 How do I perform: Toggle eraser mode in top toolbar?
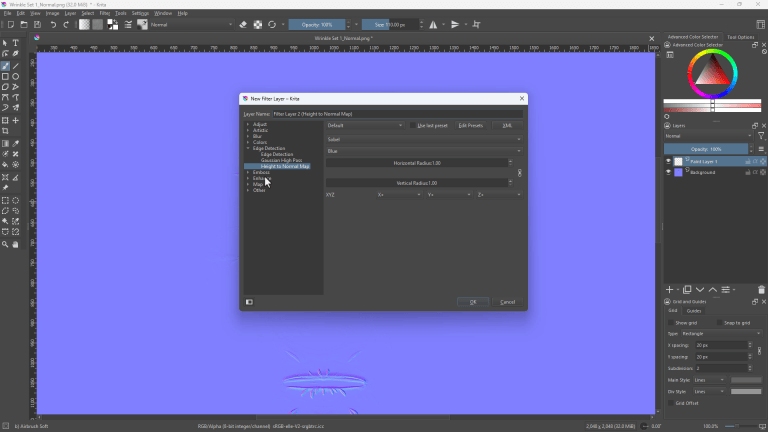(x=243, y=24)
